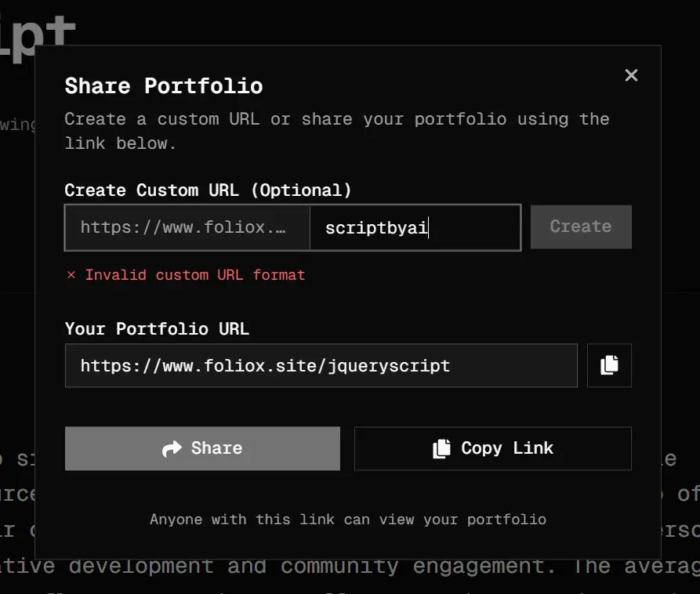Click the share arrow icon inside the Share button
Screen dimensions: 700x594
(172, 448)
